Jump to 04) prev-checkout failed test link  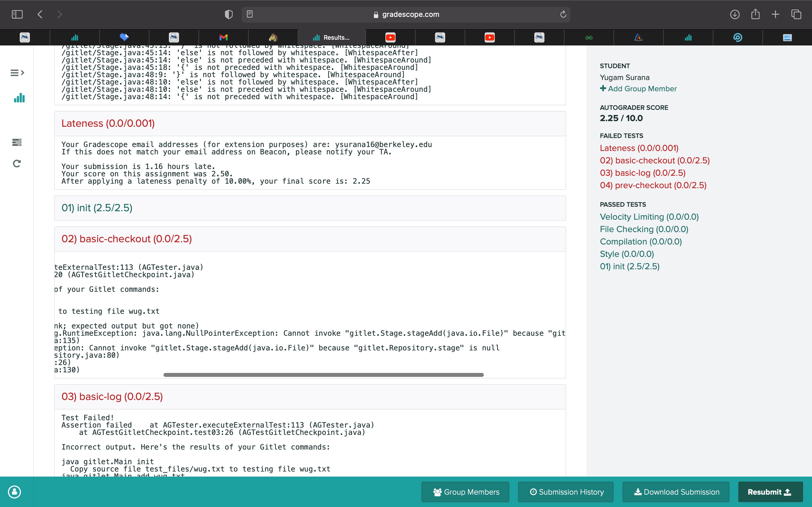653,185
